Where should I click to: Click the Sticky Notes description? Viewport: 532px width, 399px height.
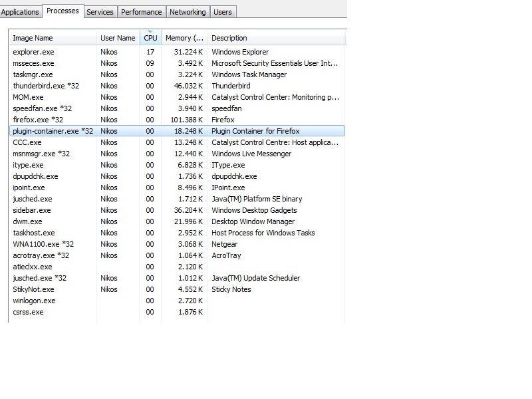[231, 289]
